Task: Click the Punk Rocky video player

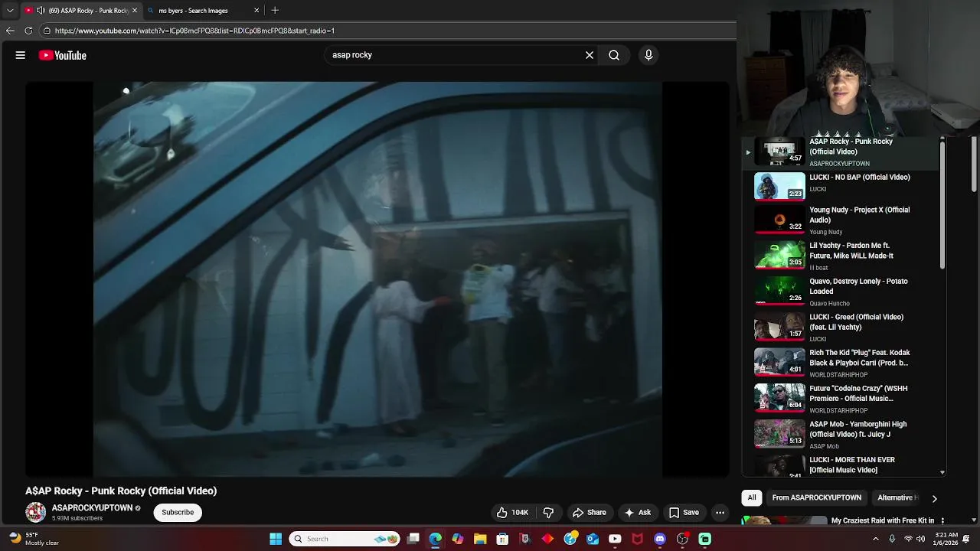Action: (377, 279)
